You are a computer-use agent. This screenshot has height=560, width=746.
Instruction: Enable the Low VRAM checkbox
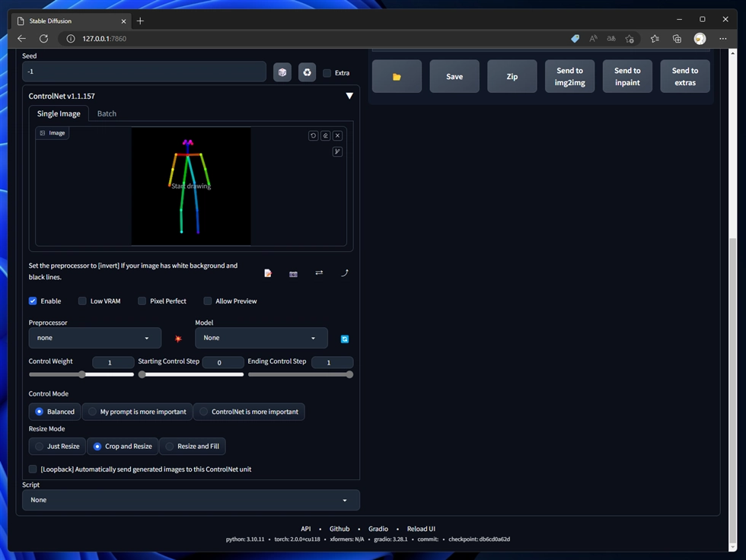point(83,301)
